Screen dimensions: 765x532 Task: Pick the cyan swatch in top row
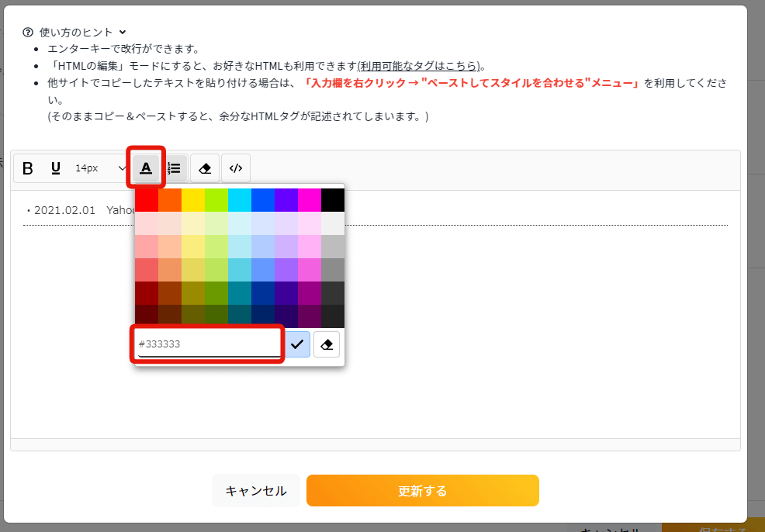(x=240, y=200)
